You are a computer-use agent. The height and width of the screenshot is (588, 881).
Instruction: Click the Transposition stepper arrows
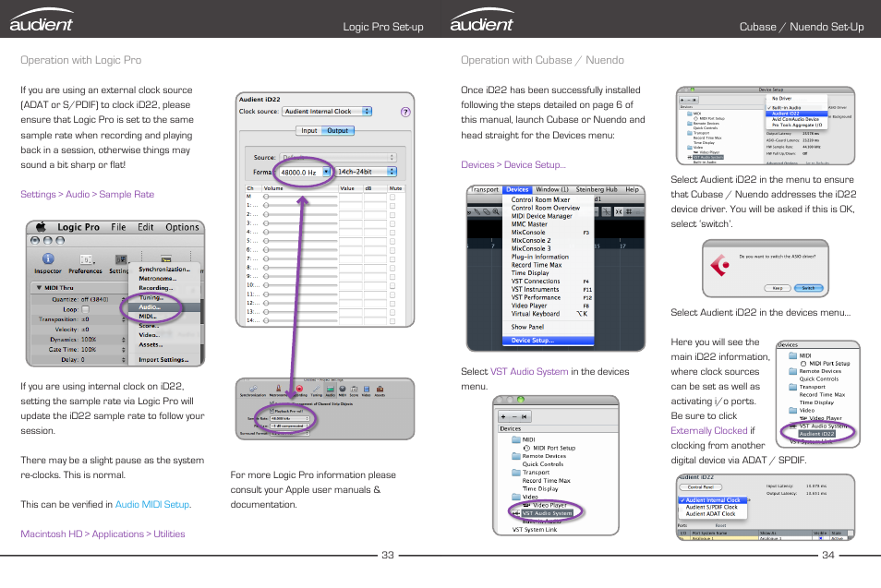click(124, 319)
